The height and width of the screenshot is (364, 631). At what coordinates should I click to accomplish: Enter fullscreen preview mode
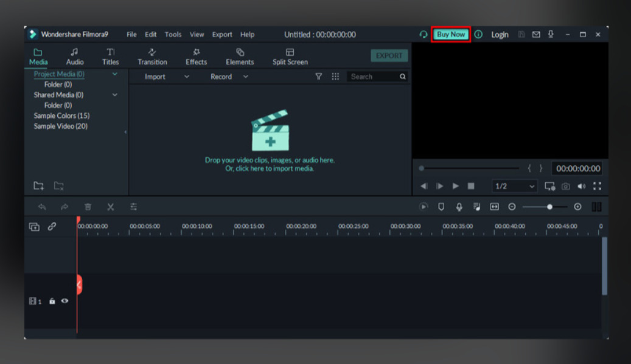pos(597,187)
